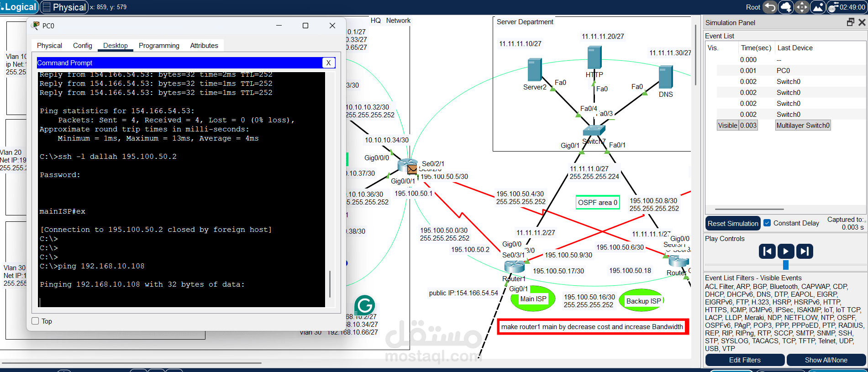Adjust the play speed slider handle

(786, 265)
